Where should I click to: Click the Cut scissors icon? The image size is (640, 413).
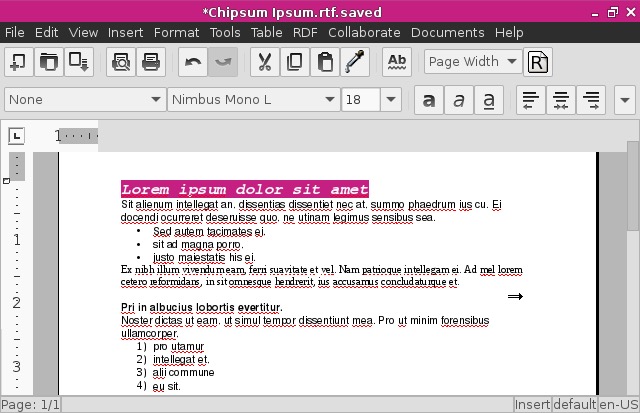[x=265, y=61]
